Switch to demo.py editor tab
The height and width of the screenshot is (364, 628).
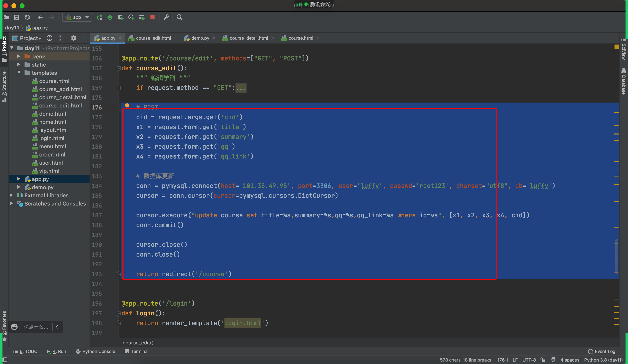coord(200,38)
